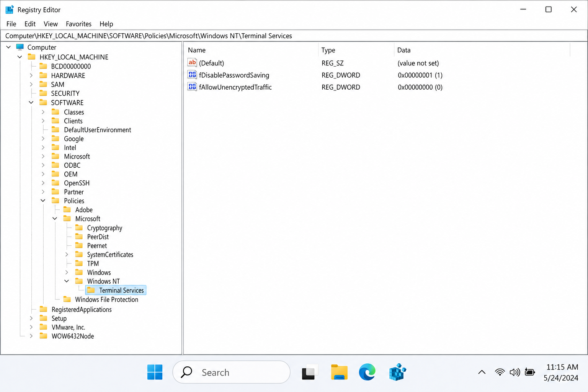The height and width of the screenshot is (392, 588).
Task: Open the clock and date panel
Action: click(x=561, y=372)
